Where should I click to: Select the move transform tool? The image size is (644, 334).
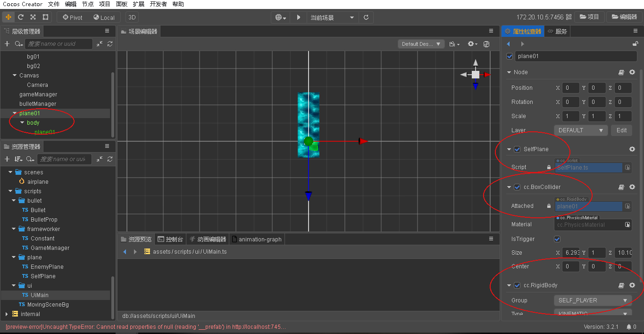(x=8, y=17)
